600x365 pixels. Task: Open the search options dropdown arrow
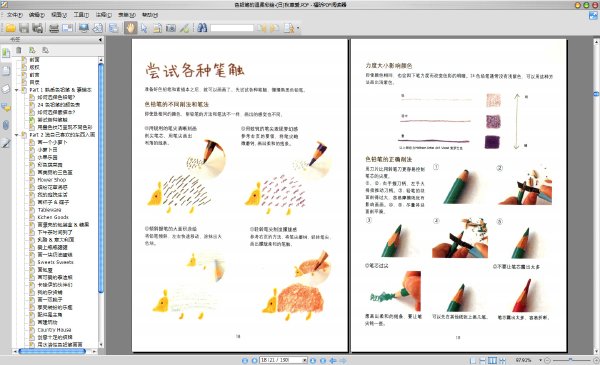pos(298,28)
